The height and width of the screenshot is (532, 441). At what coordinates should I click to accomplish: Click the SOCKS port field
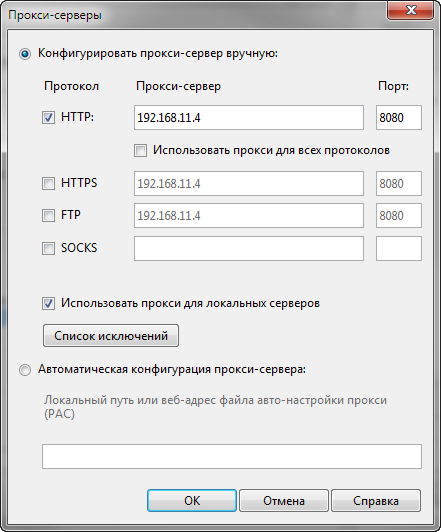(399, 248)
